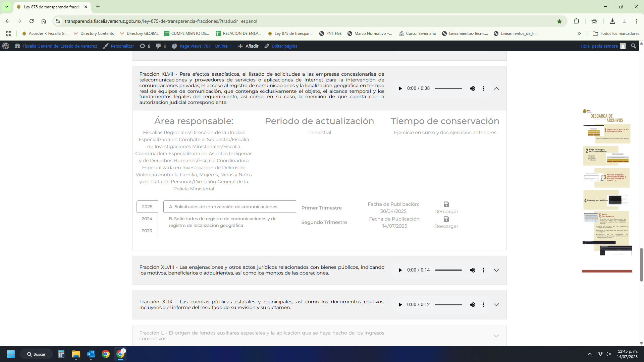Mute the Fracción XLVIII audio player
The width and height of the screenshot is (644, 362).
pos(472,270)
